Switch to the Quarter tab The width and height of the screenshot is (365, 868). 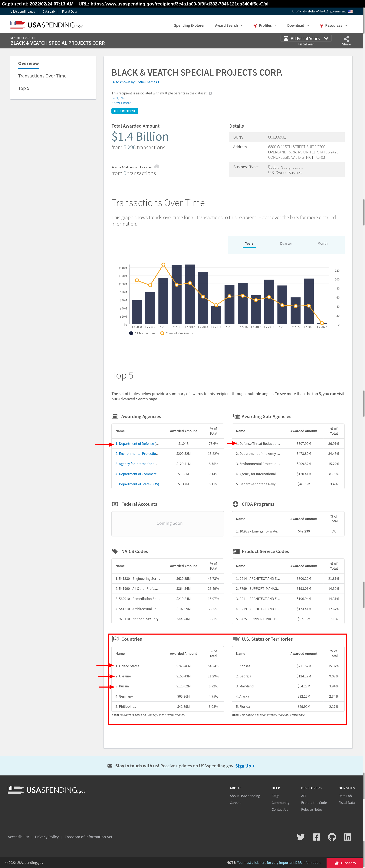tap(286, 244)
